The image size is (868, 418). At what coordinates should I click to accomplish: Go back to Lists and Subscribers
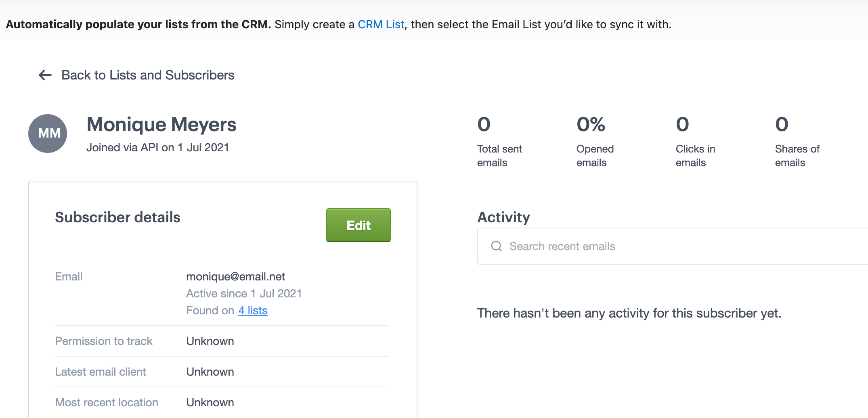[x=148, y=75]
